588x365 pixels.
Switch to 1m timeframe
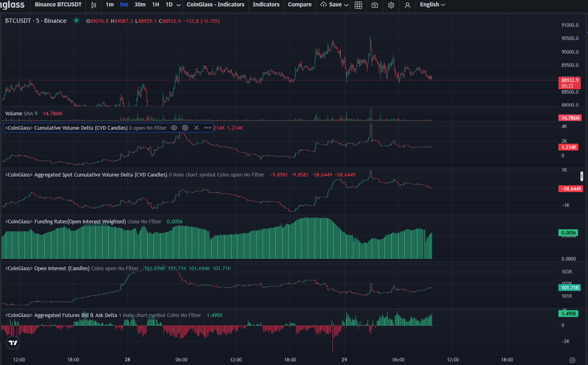(x=109, y=4)
